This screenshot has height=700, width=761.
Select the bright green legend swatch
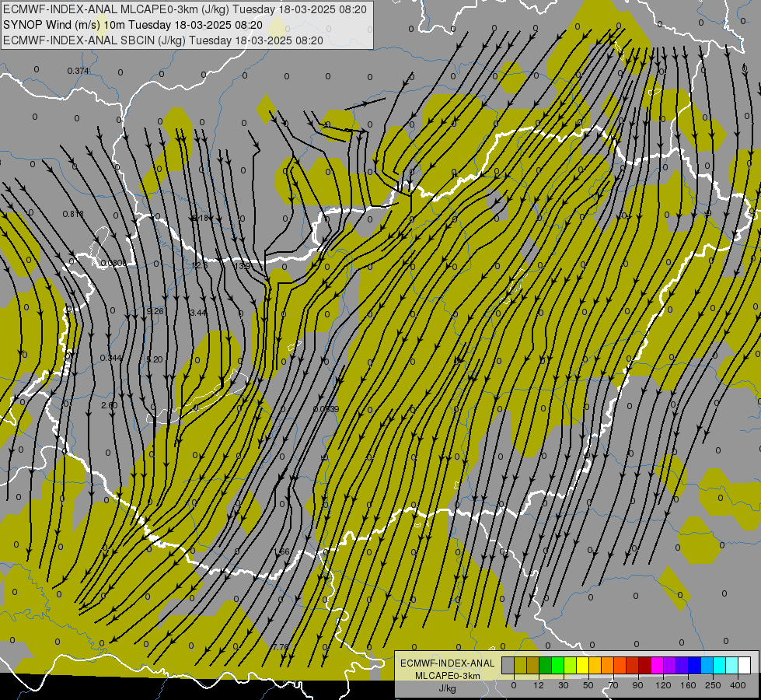(557, 665)
